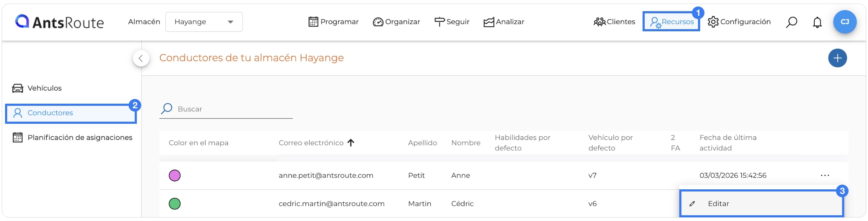The image size is (868, 221).
Task: Open the search magnifier in top bar
Action: pyautogui.click(x=791, y=22)
